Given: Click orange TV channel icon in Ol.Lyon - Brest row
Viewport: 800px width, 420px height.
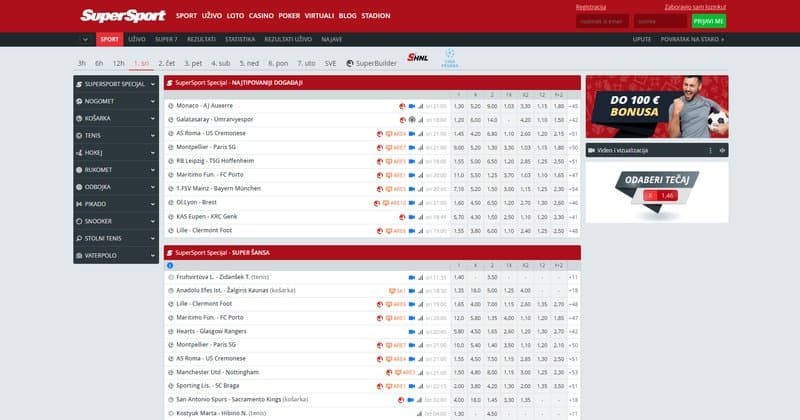Looking at the screenshot, I should coord(386,203).
